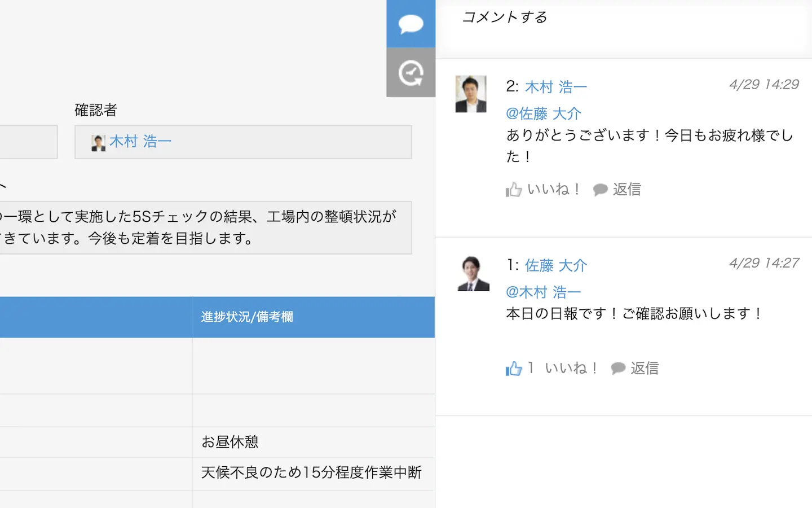Open 佐藤 大介 author link in comment 1

pyautogui.click(x=555, y=265)
